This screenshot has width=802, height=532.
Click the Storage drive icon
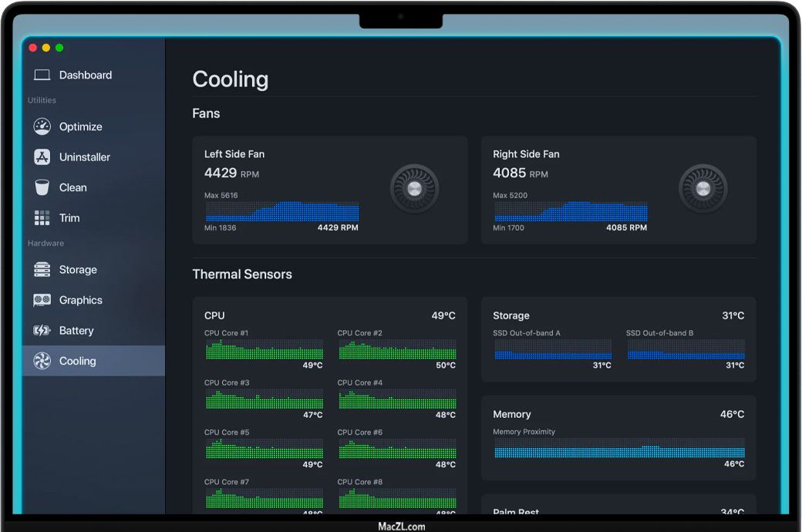42,270
